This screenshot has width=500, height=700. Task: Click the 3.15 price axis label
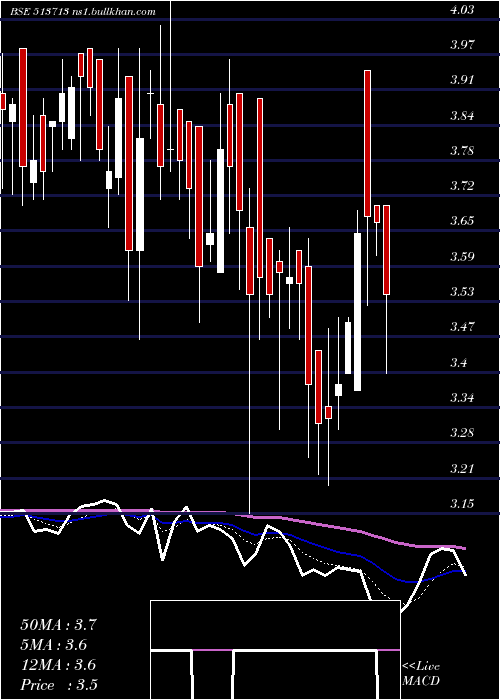[462, 503]
